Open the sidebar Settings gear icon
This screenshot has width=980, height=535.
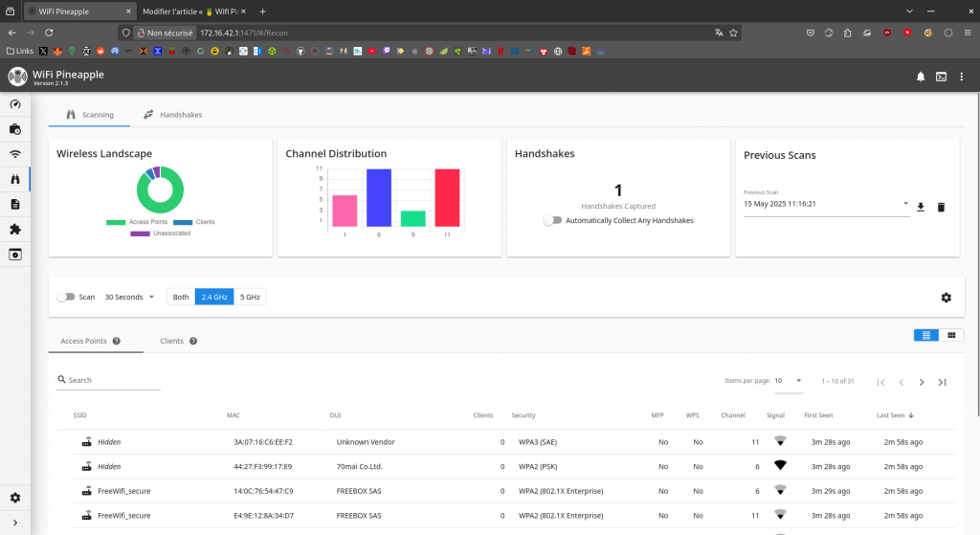click(x=15, y=498)
